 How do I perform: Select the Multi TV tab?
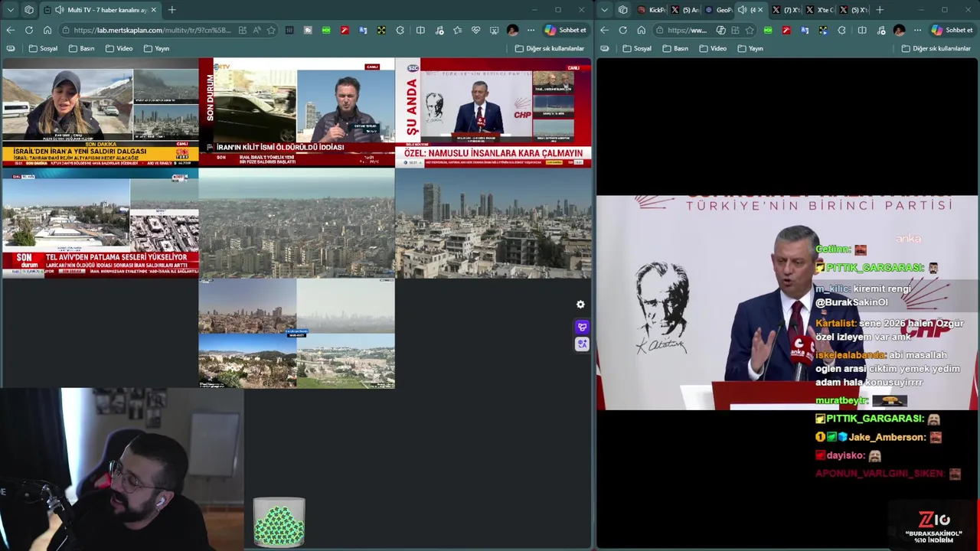(x=100, y=10)
